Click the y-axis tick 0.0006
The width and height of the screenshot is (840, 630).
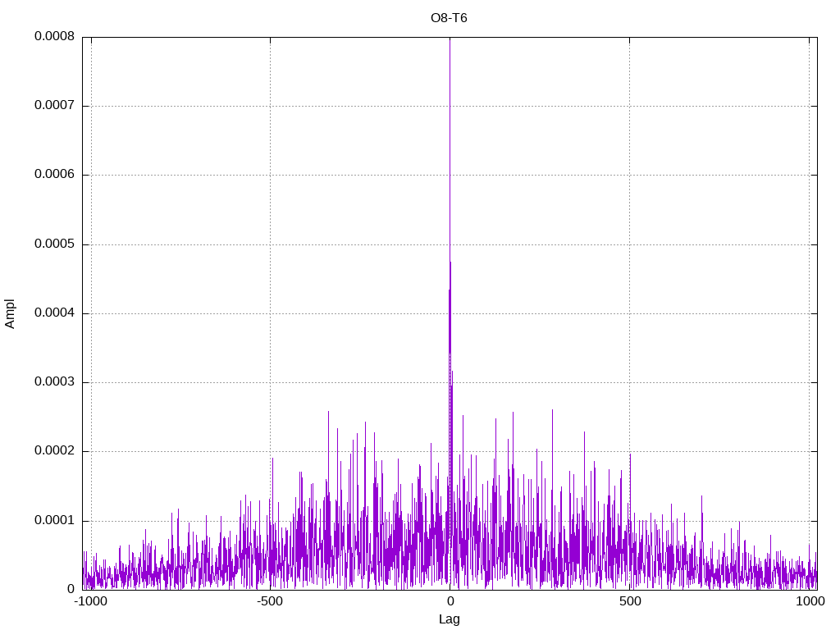pyautogui.click(x=54, y=175)
